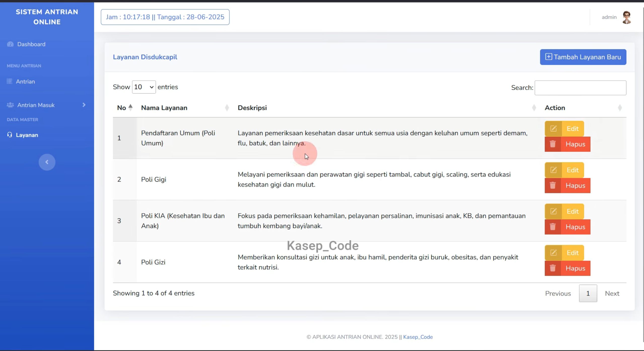Click the admin username text
This screenshot has width=644, height=351.
pos(609,17)
